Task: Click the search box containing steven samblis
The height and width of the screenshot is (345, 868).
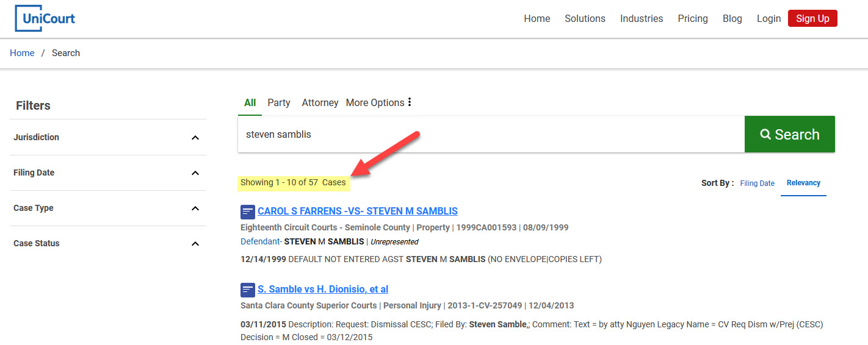Action: 488,134
